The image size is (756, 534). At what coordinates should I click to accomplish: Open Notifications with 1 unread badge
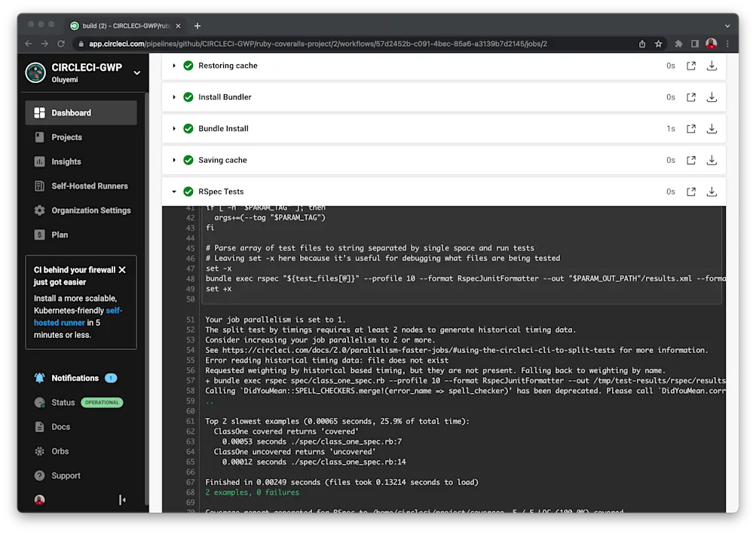coord(76,378)
